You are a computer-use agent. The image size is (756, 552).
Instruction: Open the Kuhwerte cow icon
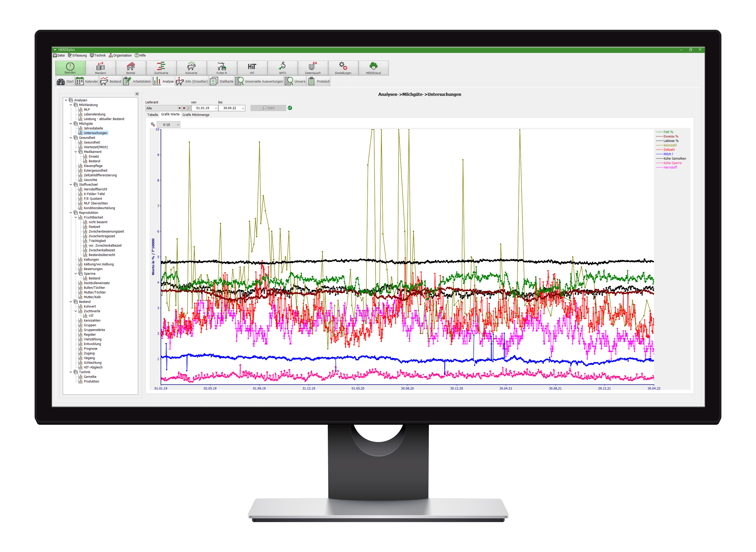(x=191, y=68)
